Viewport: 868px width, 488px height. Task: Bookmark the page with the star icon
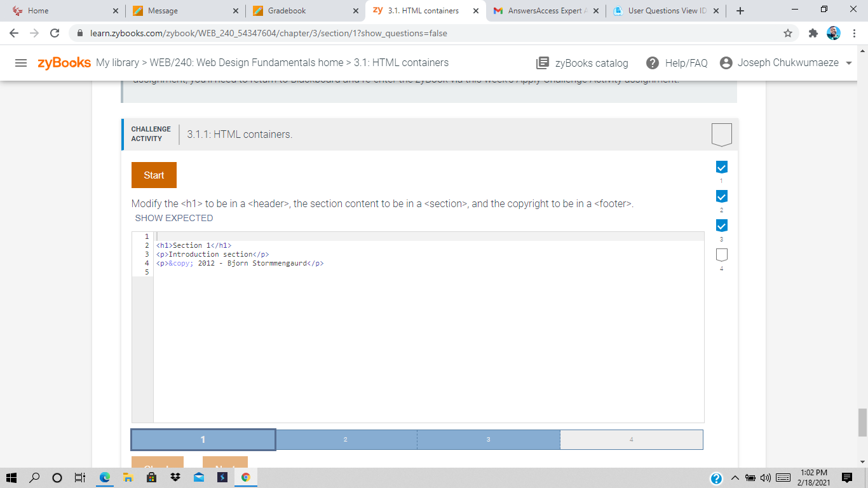coord(788,32)
